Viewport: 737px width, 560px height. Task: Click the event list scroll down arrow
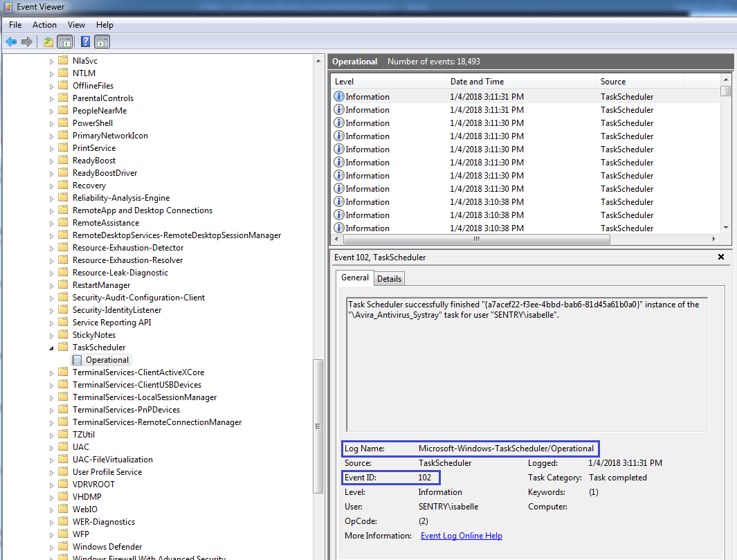coord(725,228)
